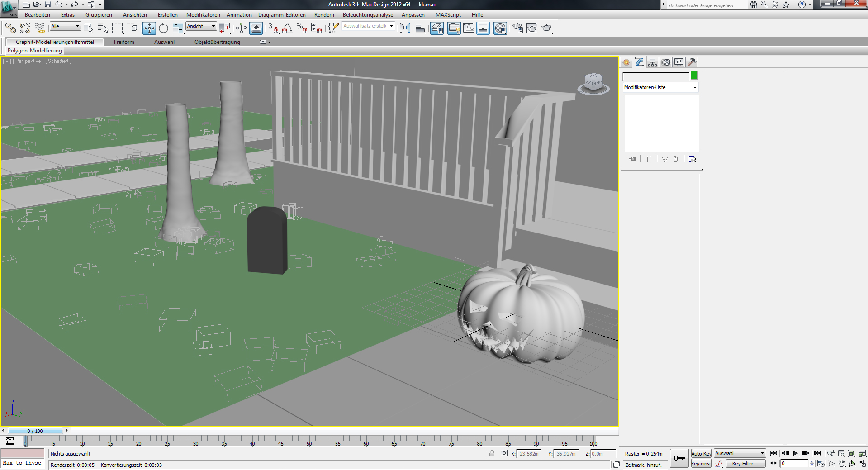Click Edit Named Selection Sets icon
Viewport: 868px width, 470px height.
pos(333,28)
